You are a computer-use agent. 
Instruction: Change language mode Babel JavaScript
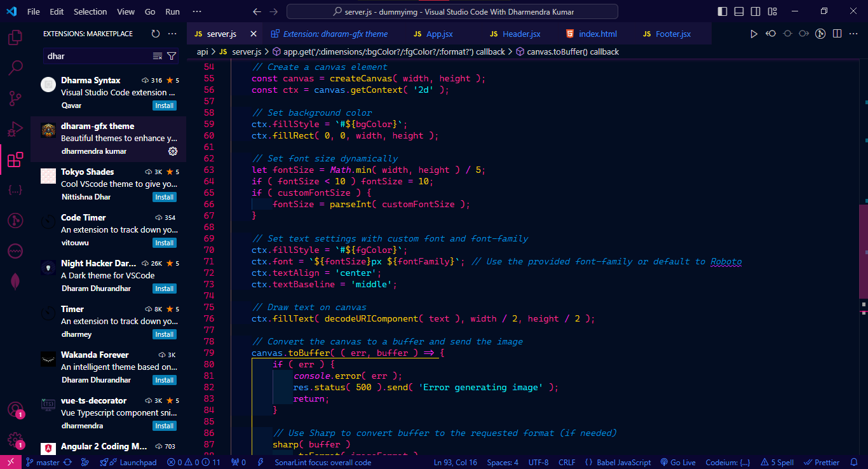point(618,463)
